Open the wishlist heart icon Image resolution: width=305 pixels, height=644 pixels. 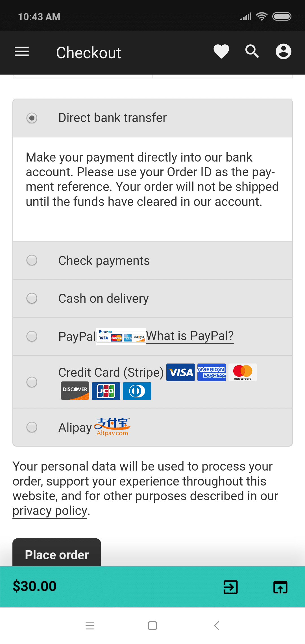point(221,52)
